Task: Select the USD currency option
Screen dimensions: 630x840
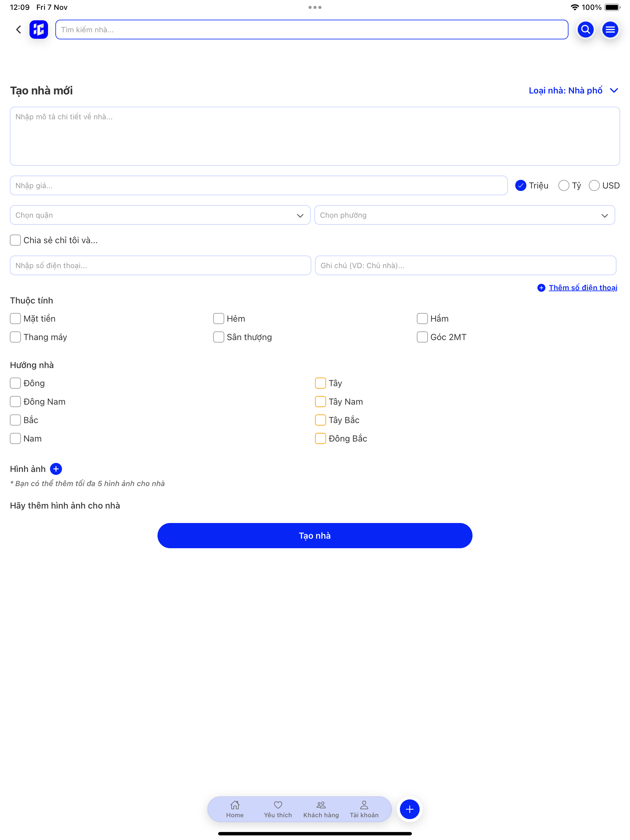Action: [604, 185]
